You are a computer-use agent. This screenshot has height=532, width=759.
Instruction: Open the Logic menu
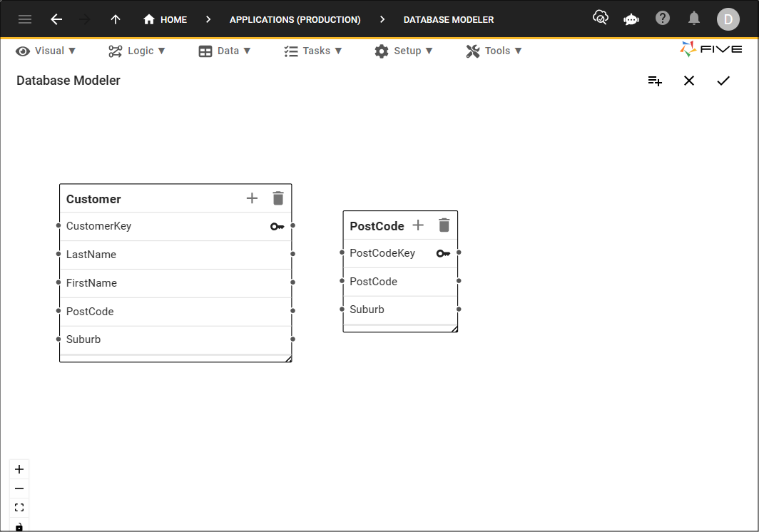136,51
